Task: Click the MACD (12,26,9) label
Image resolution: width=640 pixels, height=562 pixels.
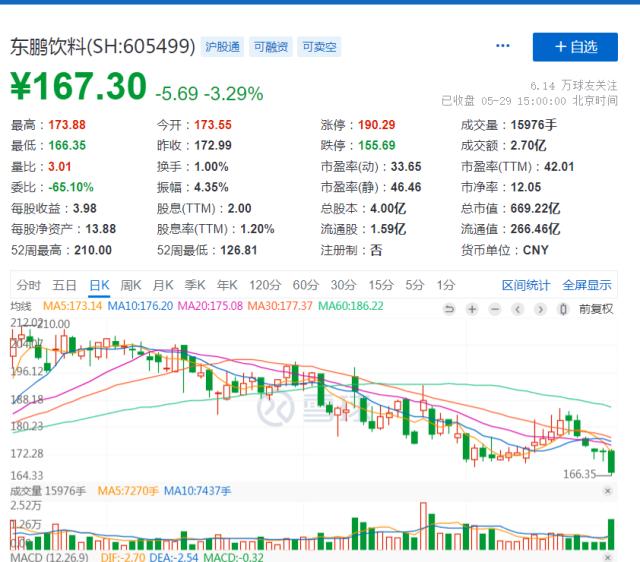Action: [x=49, y=557]
